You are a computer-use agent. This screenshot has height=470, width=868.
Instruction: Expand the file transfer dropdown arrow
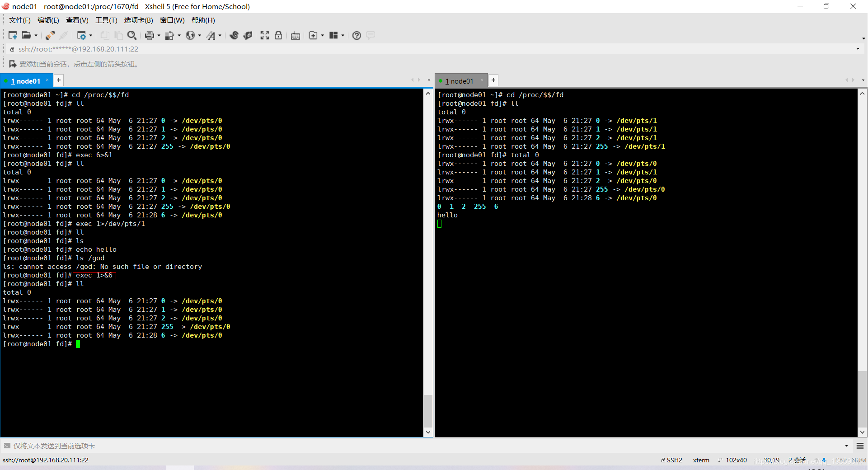click(179, 35)
